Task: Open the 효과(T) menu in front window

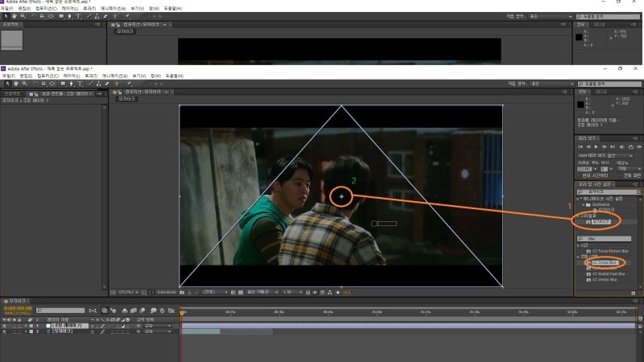Action: click(90, 76)
